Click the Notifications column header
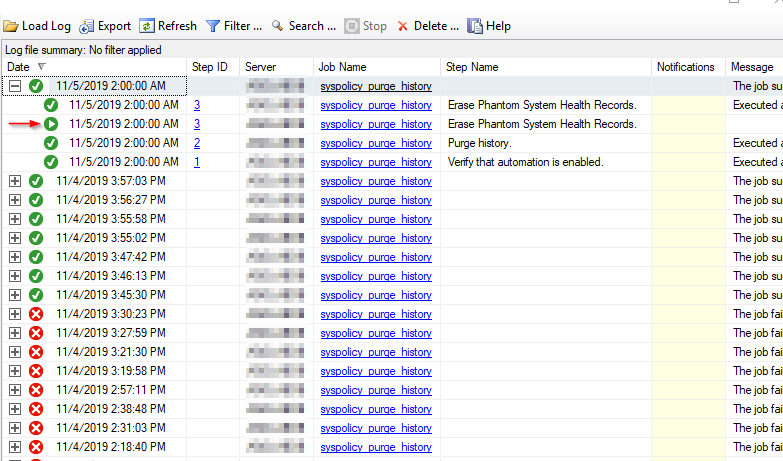 685,67
